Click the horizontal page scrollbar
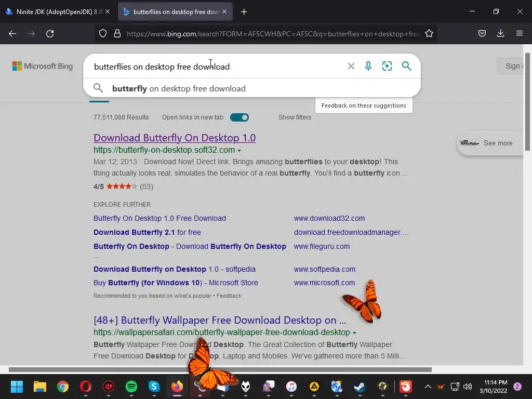Screen dimensions: 532x399 (x=220, y=369)
